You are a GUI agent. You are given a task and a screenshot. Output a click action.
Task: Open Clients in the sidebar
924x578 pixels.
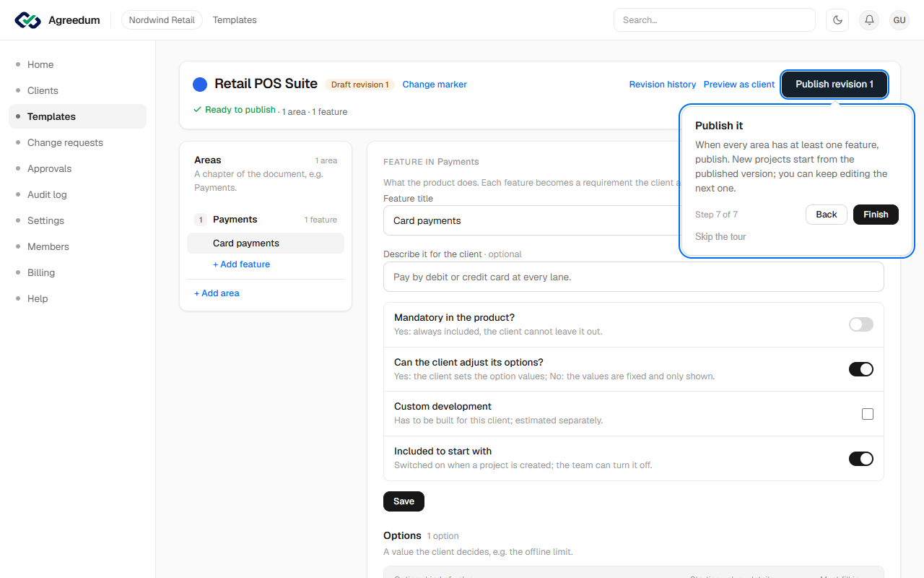(x=78, y=90)
